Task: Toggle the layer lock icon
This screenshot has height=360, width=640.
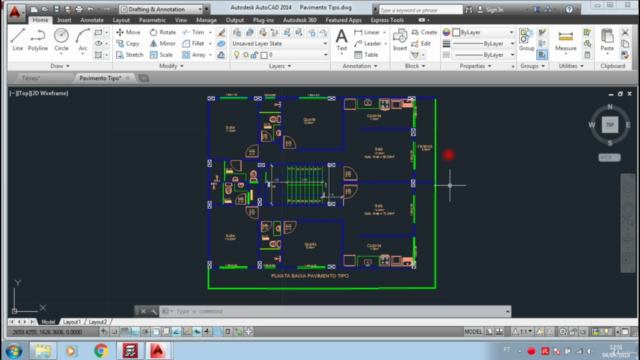Action: tap(254, 55)
